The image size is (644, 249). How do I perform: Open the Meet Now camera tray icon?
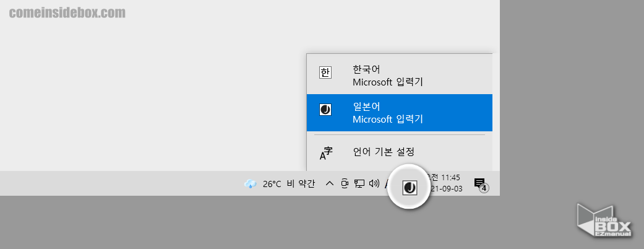point(345,184)
